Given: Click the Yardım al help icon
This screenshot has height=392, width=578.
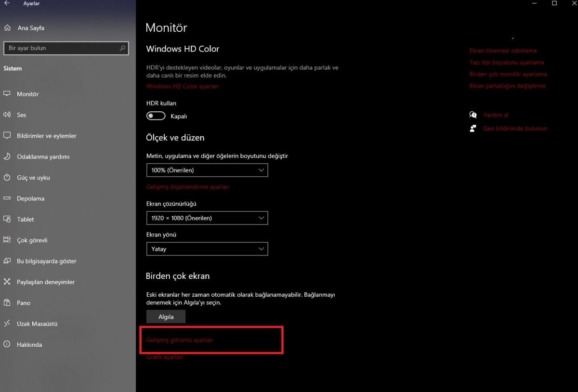Looking at the screenshot, I should [473, 115].
